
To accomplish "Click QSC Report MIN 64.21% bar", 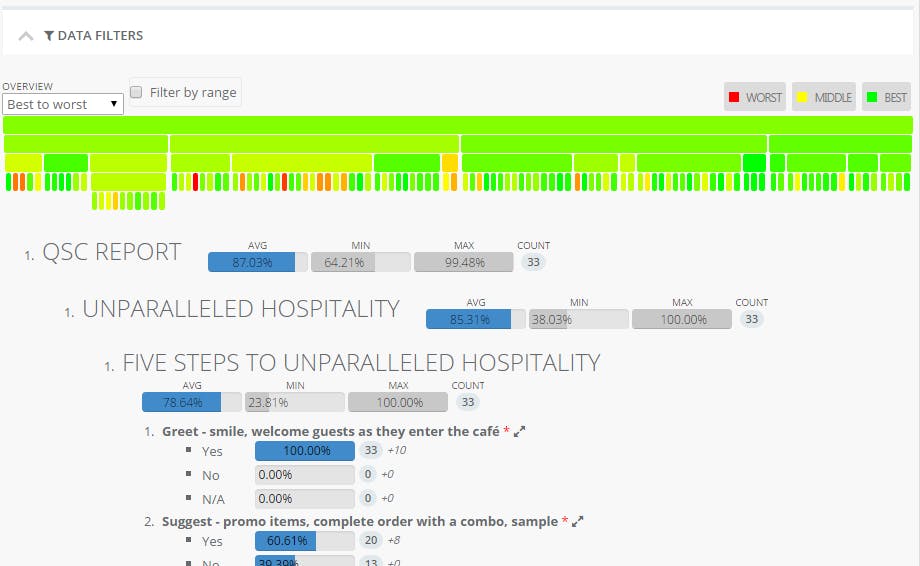I will tap(361, 262).
